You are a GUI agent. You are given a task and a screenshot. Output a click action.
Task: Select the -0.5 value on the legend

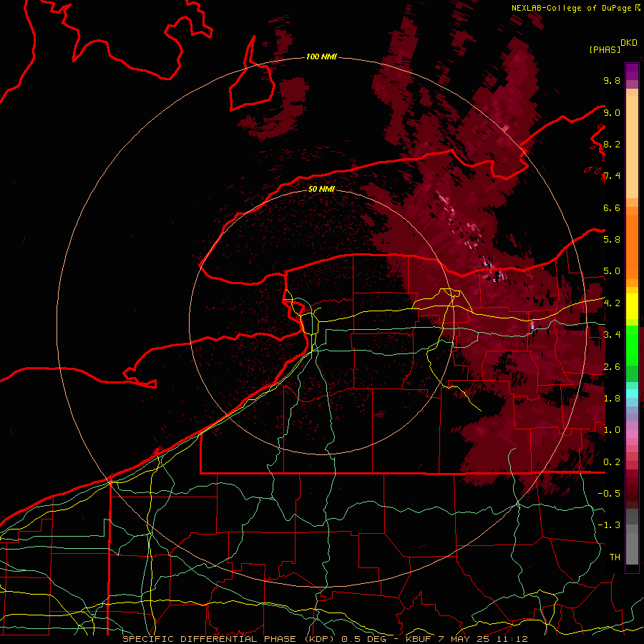pos(609,494)
